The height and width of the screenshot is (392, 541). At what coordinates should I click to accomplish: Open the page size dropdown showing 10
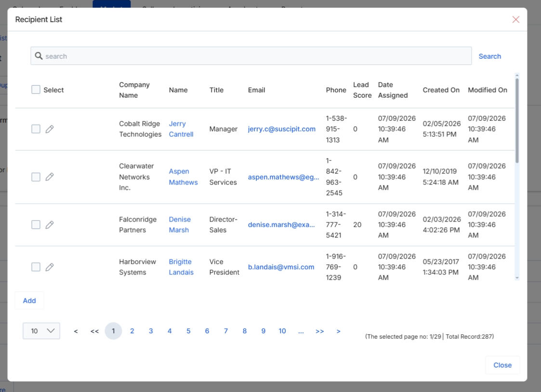pyautogui.click(x=41, y=331)
